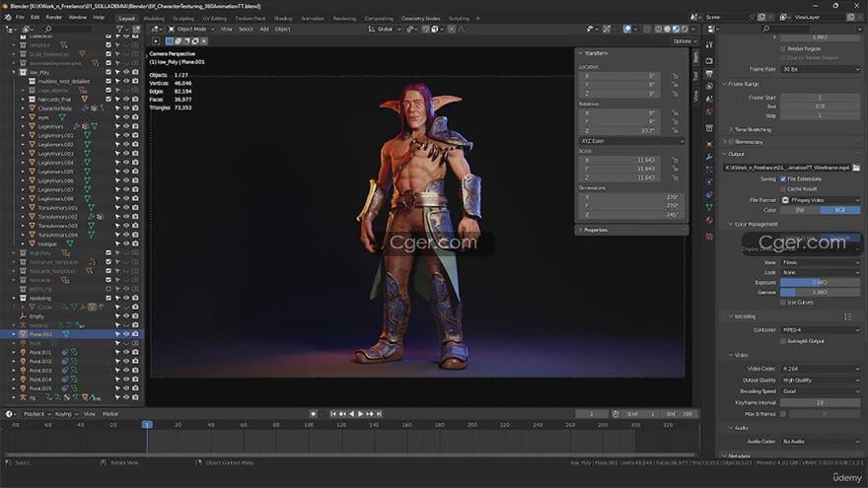This screenshot has height=488, width=868.
Task: Open the XYZ Euler rotation mode dropdown
Action: [x=631, y=141]
